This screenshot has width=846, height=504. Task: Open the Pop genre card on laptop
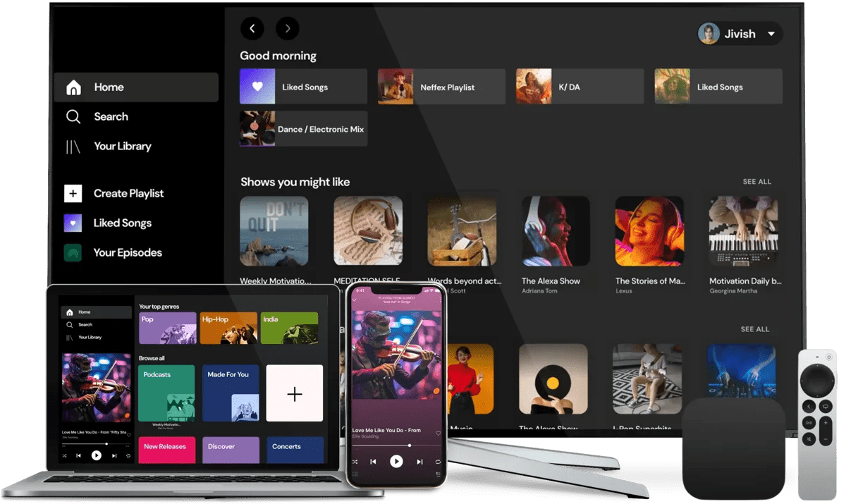click(x=168, y=328)
